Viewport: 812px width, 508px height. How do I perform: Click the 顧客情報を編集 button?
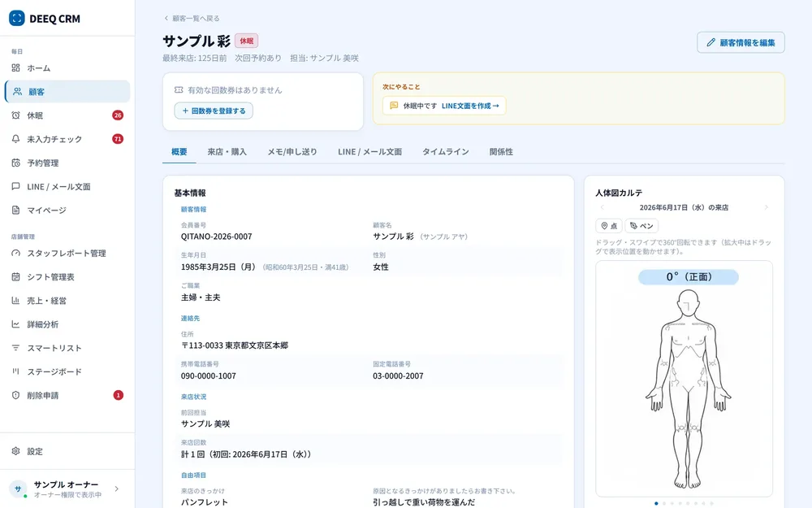(741, 42)
